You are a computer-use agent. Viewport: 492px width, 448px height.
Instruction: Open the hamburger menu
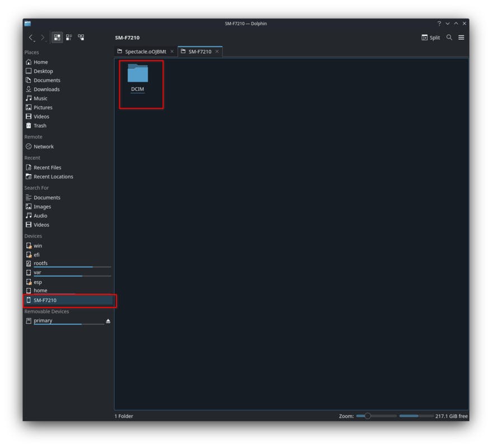(461, 38)
